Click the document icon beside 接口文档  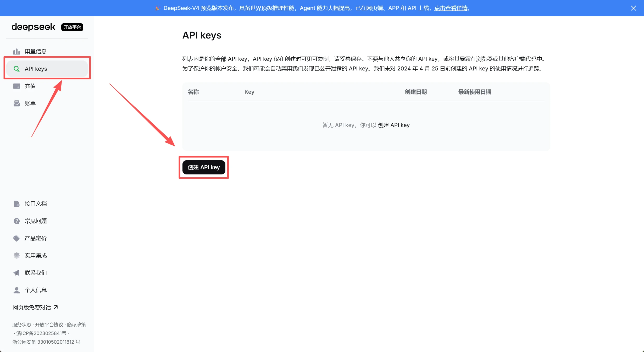pyautogui.click(x=16, y=203)
